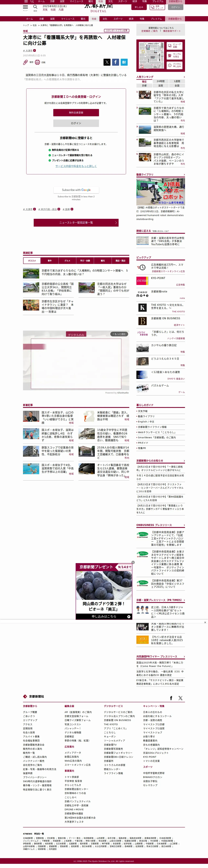This screenshot has width=208, height=868.
Task: Open デジタル申し込み button
Action: 175,65
